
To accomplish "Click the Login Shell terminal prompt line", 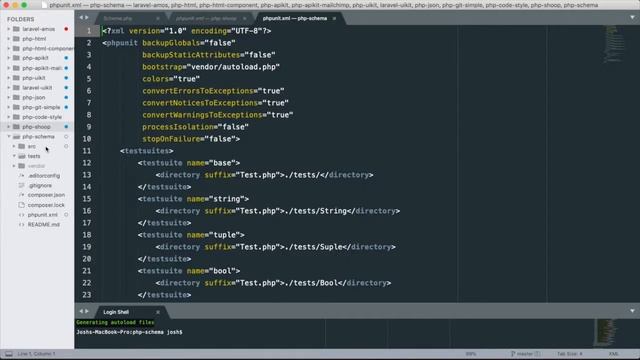I will (x=129, y=332).
